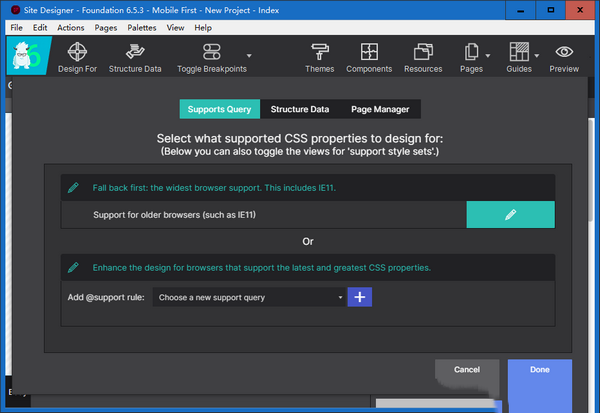This screenshot has height=413, width=600.
Task: Open the Edit menu
Action: coord(40,28)
